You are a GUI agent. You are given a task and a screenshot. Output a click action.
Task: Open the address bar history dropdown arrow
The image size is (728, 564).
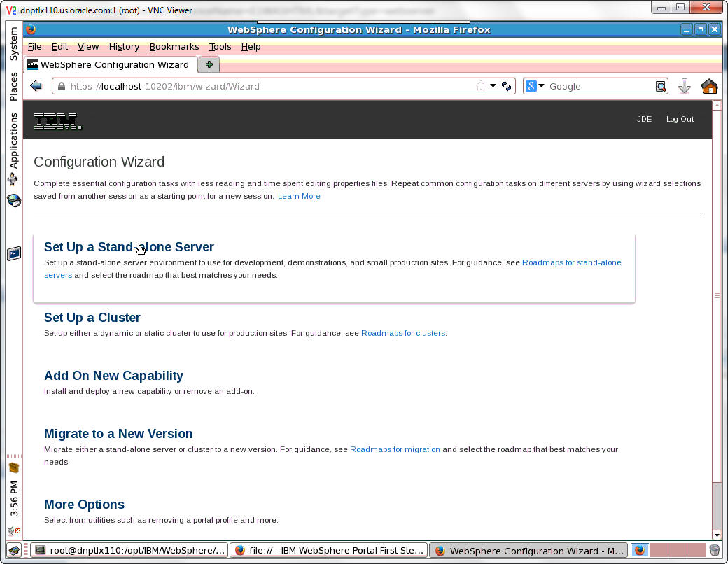pyautogui.click(x=493, y=86)
